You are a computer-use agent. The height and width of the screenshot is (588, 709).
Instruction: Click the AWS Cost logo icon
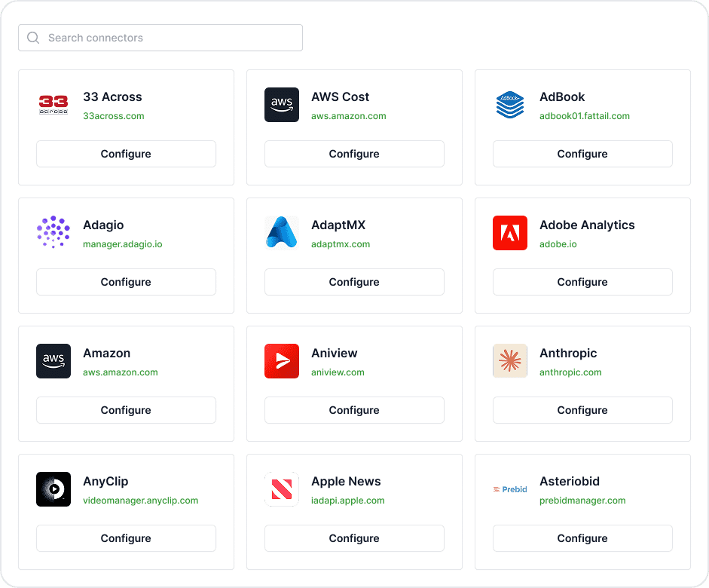(x=282, y=105)
